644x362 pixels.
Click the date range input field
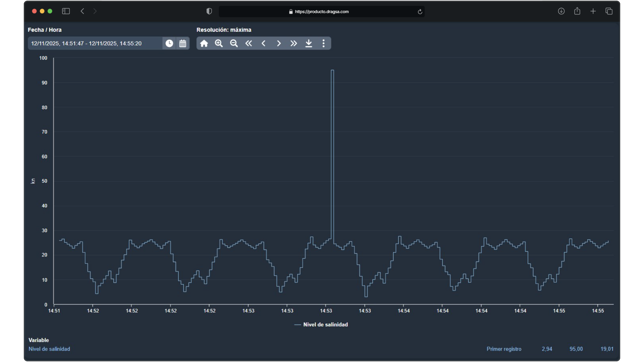tap(94, 44)
